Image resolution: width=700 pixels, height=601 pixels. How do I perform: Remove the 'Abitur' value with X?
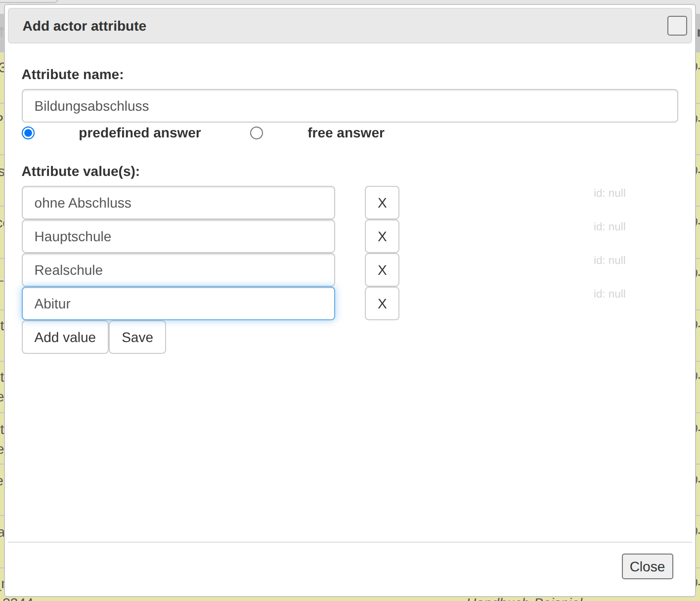[382, 303]
